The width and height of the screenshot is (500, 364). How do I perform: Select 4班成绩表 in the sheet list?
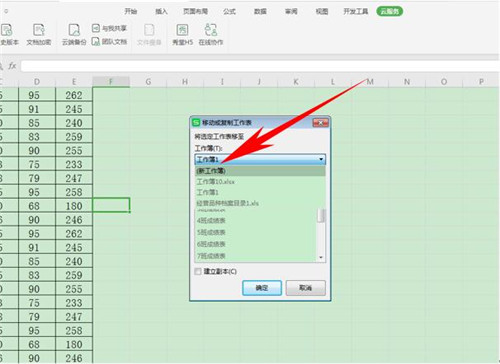256,220
